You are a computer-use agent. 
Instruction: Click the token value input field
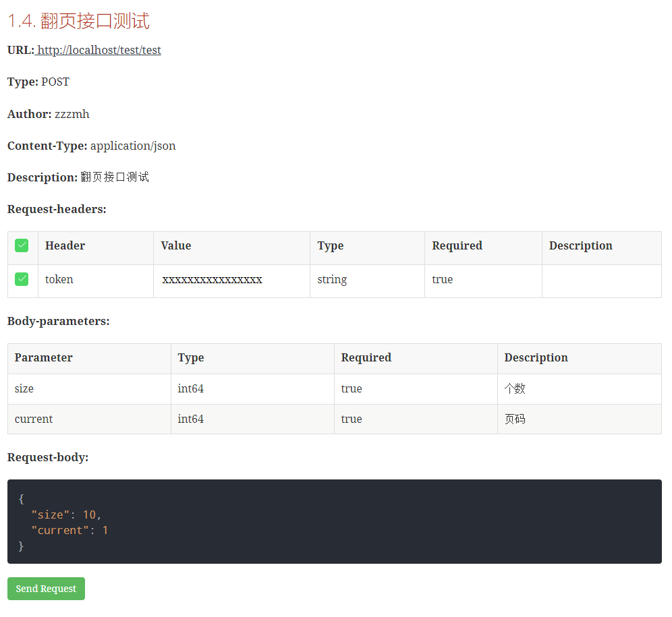click(x=212, y=280)
